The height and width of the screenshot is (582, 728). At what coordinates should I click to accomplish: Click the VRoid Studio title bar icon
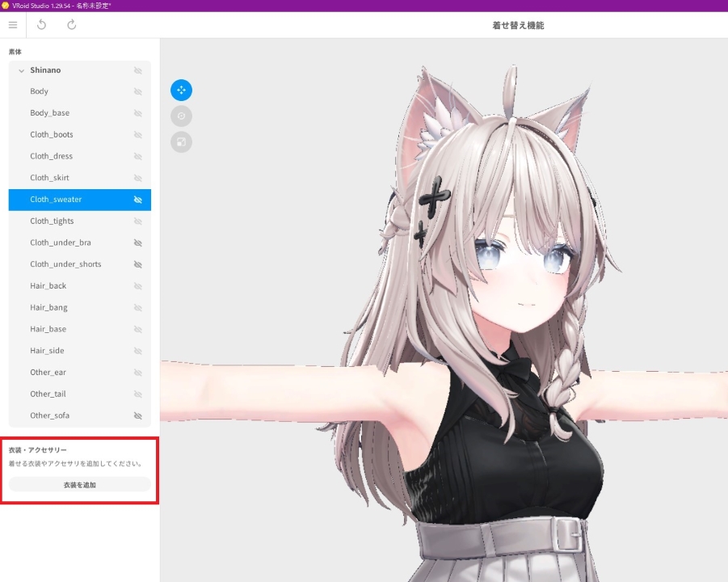tap(5, 6)
